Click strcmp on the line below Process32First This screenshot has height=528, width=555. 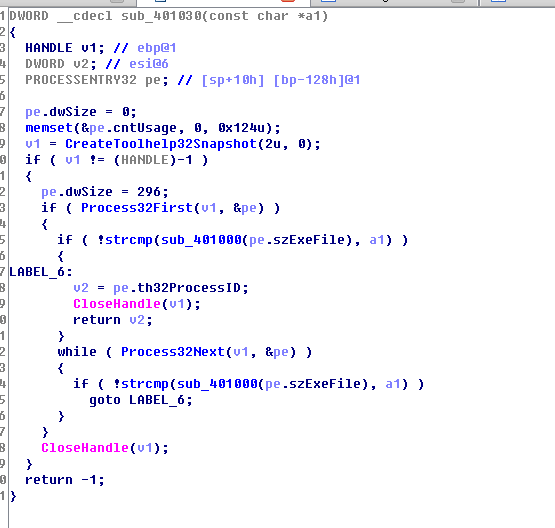[x=129, y=240]
